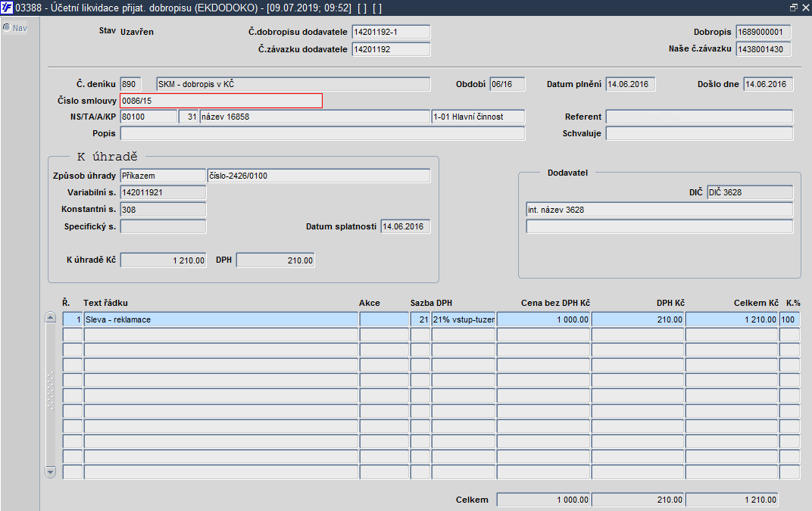Click Variabilní s. field 142011921
Screen dimensions: 812x511
tap(163, 192)
